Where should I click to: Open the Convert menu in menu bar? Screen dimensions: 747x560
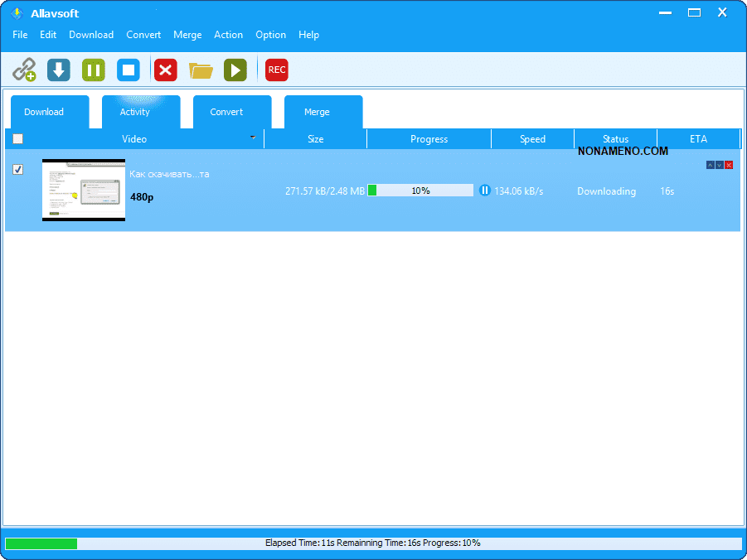pyautogui.click(x=143, y=35)
